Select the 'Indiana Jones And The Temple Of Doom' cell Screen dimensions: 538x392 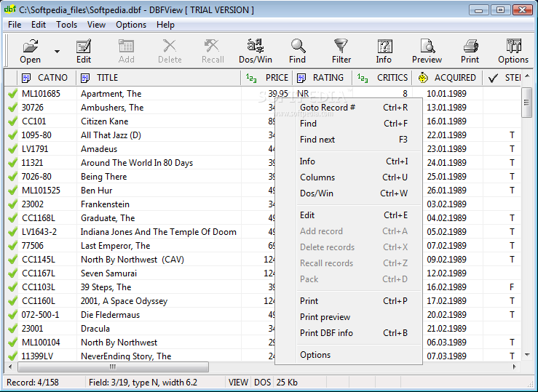(159, 232)
